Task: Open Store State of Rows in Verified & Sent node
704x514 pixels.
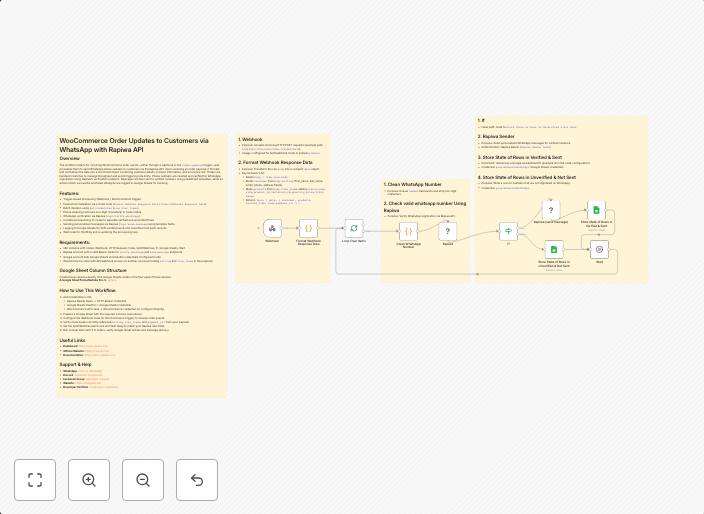Action: click(596, 210)
